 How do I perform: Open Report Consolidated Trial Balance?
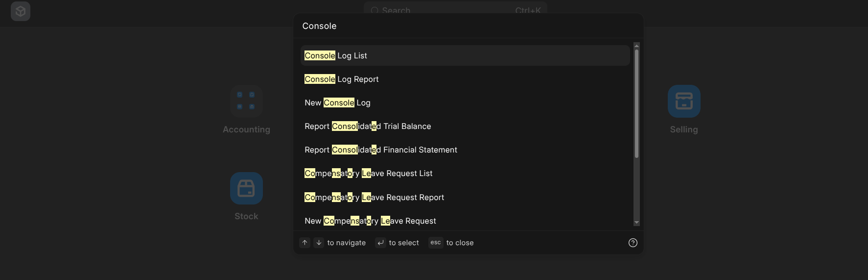368,127
